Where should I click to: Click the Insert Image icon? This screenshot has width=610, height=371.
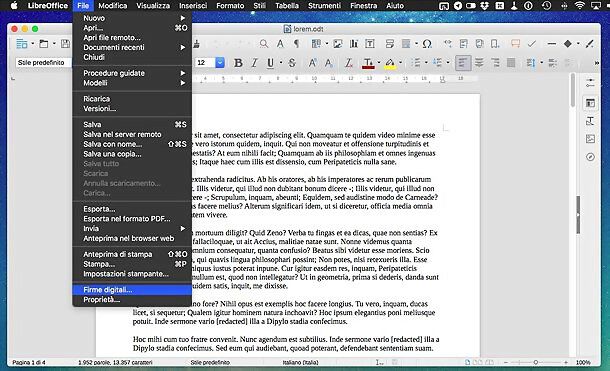point(337,44)
